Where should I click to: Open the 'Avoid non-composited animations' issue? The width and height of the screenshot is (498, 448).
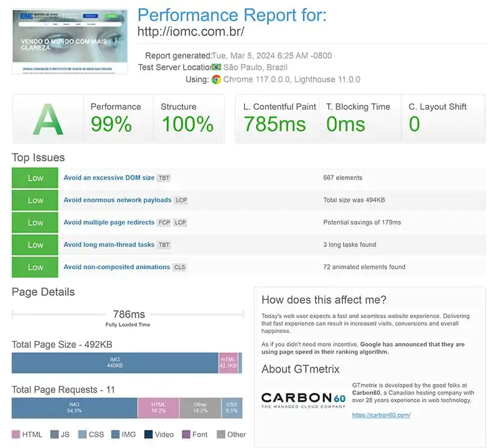point(116,268)
